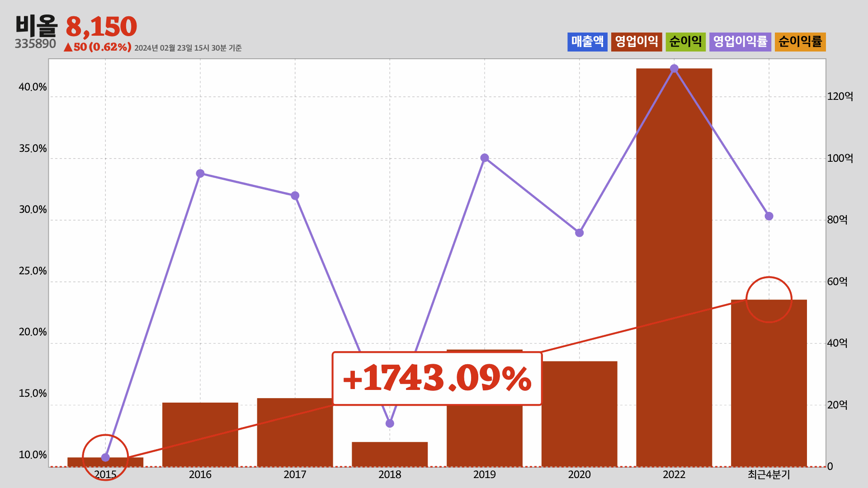Click the 2017 x-axis label
The width and height of the screenshot is (868, 488).
(295, 474)
